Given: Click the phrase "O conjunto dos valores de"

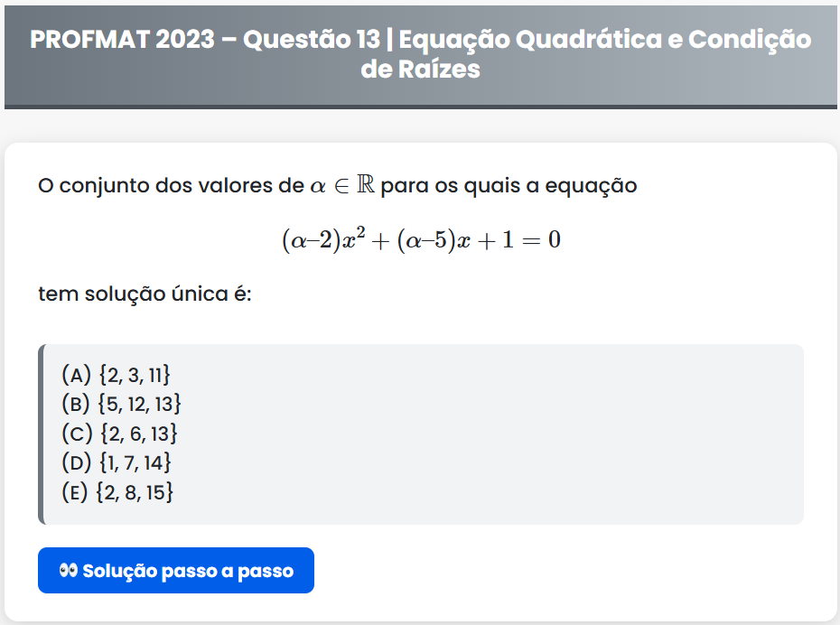Looking at the screenshot, I should [x=170, y=187].
